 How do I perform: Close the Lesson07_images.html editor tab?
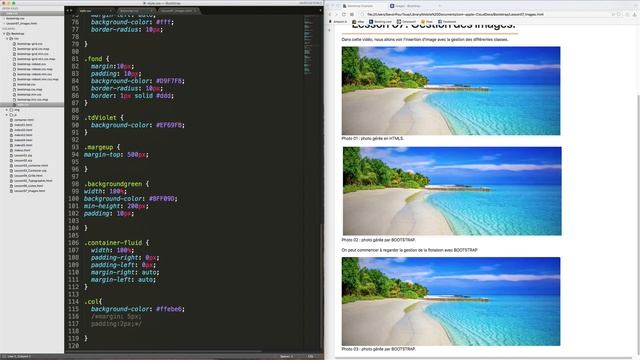click(195, 11)
